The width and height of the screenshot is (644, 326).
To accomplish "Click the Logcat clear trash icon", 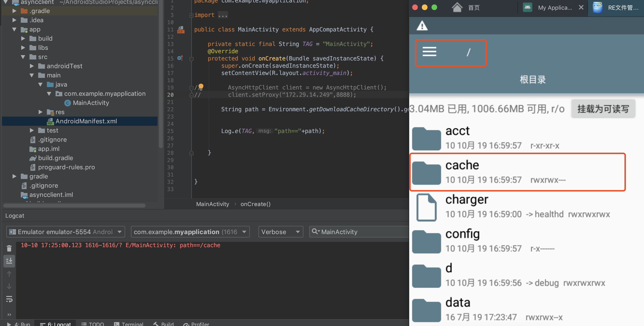I will point(9,248).
